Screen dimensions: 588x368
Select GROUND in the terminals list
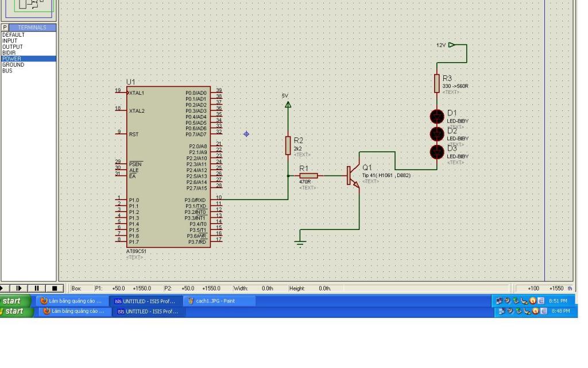point(29,65)
